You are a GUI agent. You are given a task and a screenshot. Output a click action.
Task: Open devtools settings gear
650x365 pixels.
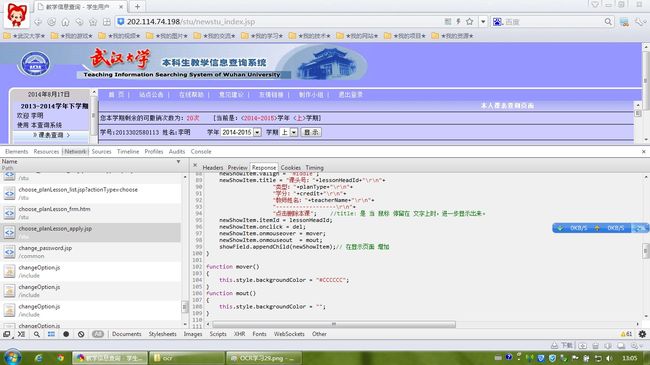(x=642, y=334)
